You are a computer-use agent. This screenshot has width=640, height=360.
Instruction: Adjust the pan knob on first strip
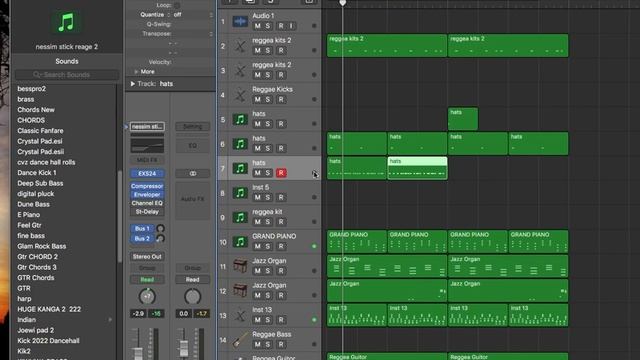pos(147,296)
